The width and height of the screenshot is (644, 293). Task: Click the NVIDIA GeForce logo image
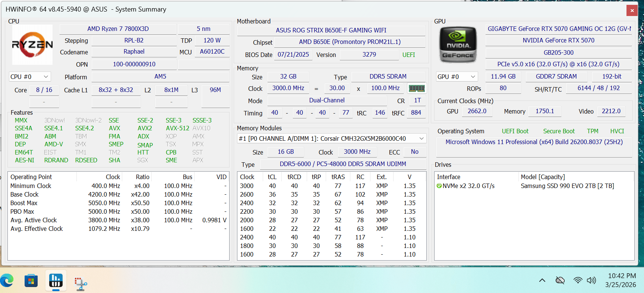click(458, 45)
